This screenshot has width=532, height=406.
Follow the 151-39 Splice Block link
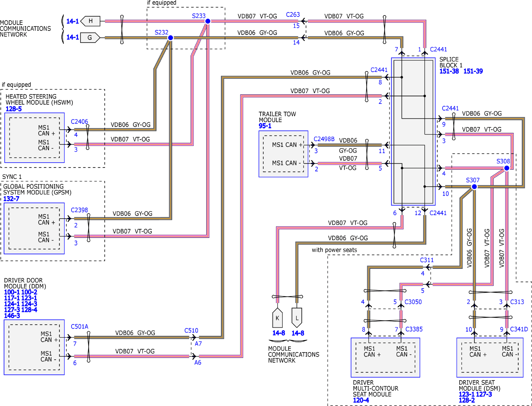pos(473,71)
